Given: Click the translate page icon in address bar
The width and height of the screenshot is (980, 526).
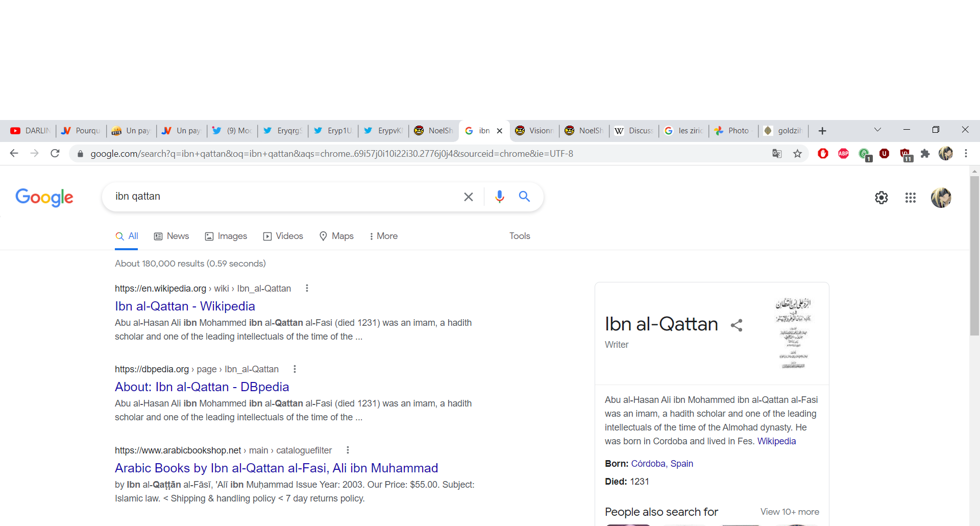Looking at the screenshot, I should [777, 154].
